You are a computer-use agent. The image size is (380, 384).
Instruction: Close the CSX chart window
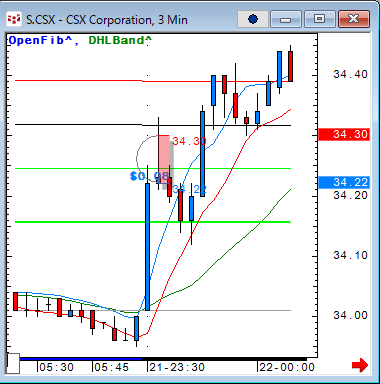coord(354,19)
